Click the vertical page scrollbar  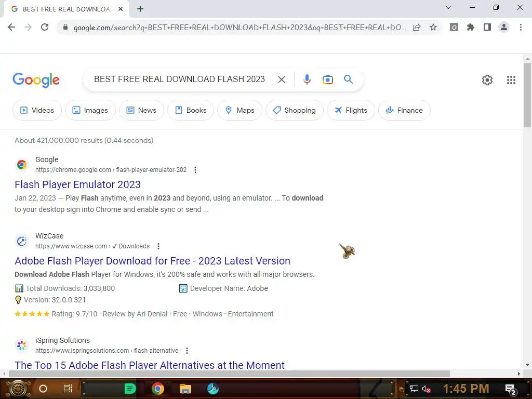coord(527,95)
